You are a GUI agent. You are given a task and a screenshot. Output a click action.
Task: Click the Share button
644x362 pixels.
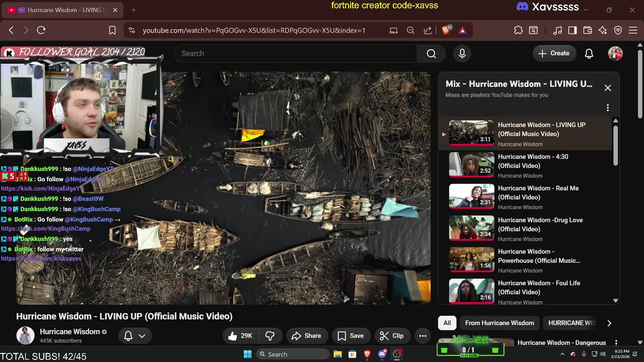[307, 336]
